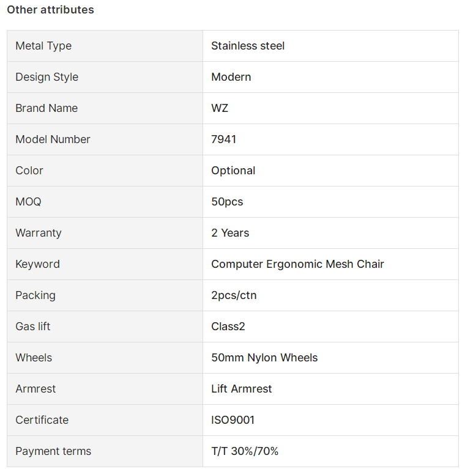This screenshot has width=476, height=469.
Task: Select the 'Stainless steel' metal type value
Action: [x=248, y=46]
